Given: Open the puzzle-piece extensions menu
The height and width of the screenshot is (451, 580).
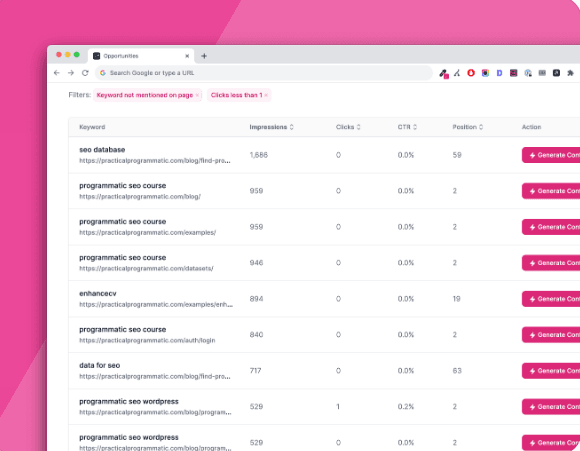Looking at the screenshot, I should pyautogui.click(x=570, y=73).
